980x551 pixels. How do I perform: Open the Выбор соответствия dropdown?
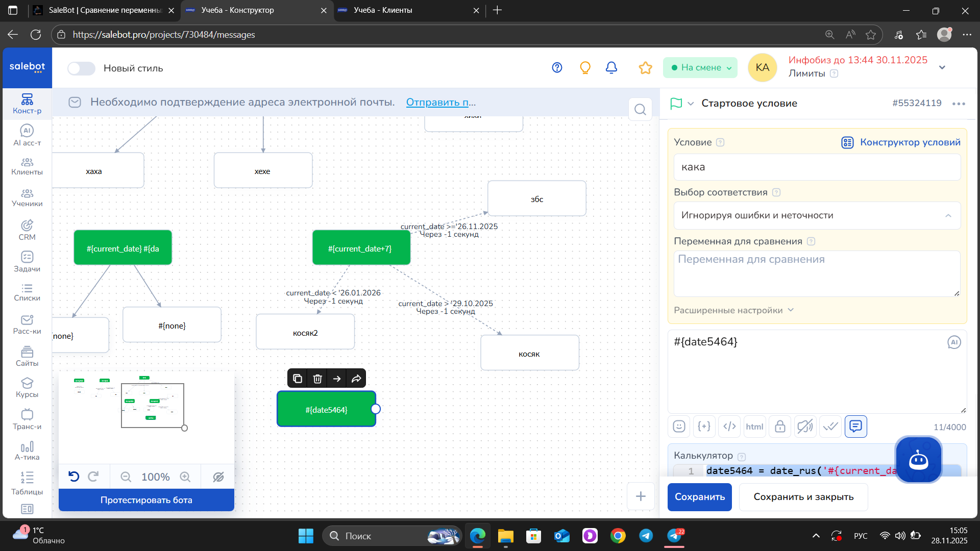point(817,215)
